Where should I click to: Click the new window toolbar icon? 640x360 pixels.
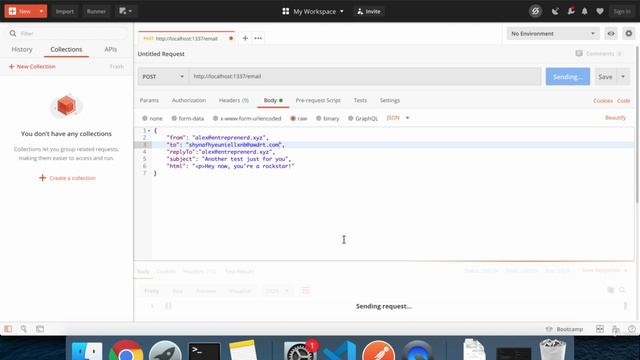[125, 11]
